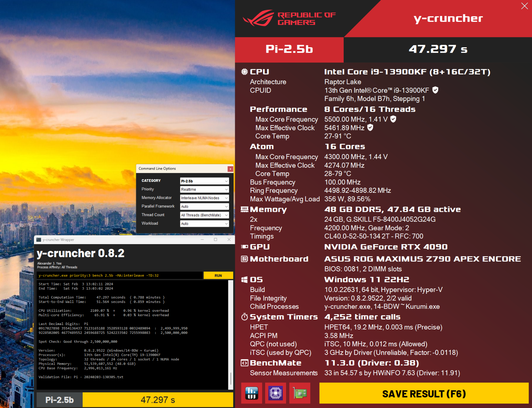Open the Priority dropdown set to Realtime

[204, 190]
